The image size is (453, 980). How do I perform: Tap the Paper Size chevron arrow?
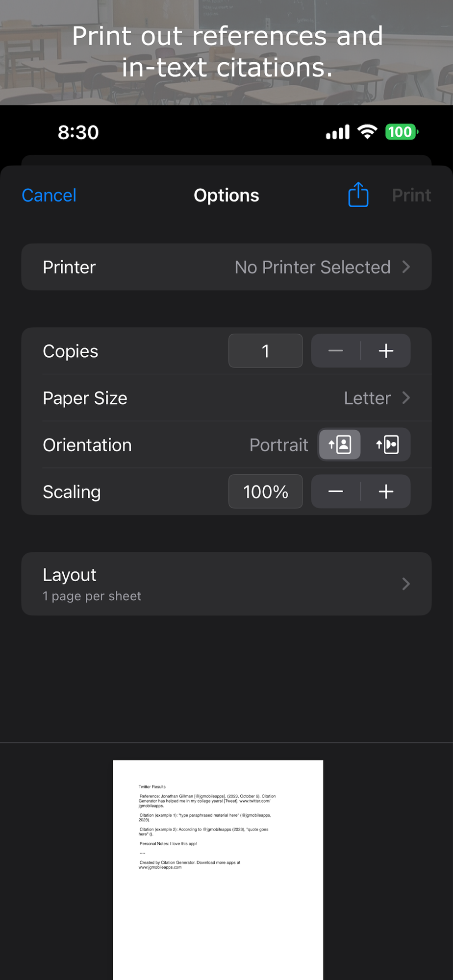[406, 398]
